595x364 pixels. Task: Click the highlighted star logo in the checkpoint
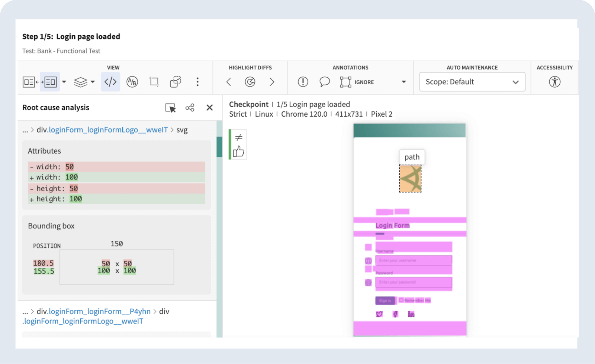tap(410, 179)
